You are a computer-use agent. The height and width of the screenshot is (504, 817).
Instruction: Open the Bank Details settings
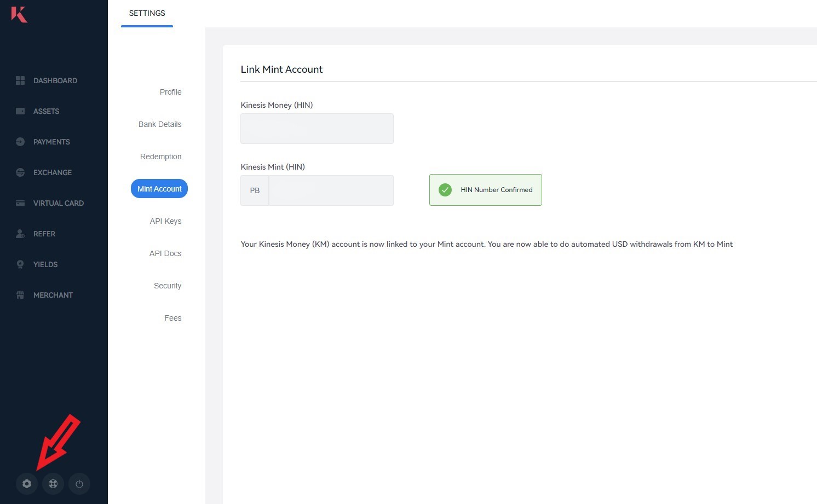coord(160,124)
